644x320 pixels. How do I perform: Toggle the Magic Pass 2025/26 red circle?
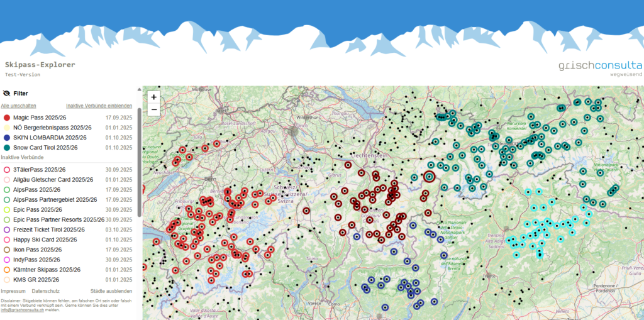click(6, 118)
